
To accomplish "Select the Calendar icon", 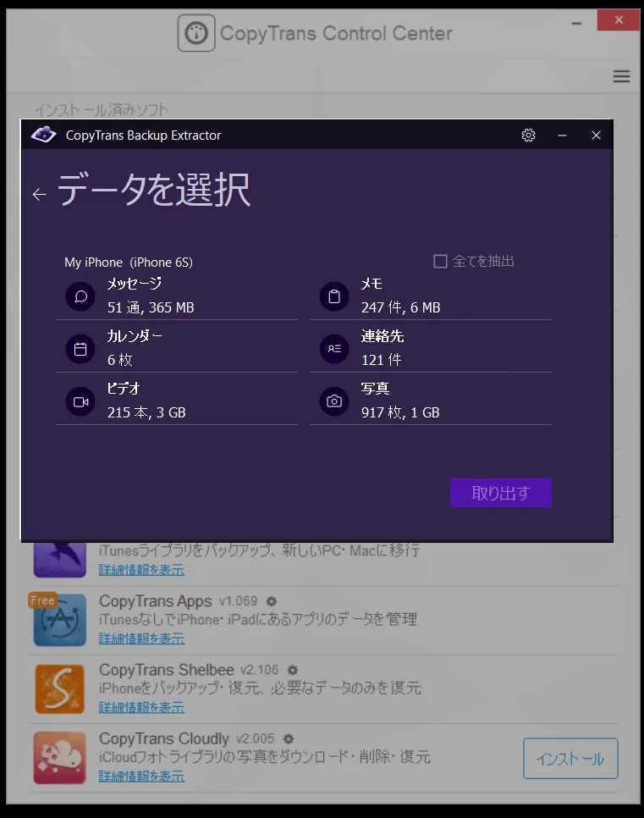I will pyautogui.click(x=81, y=349).
